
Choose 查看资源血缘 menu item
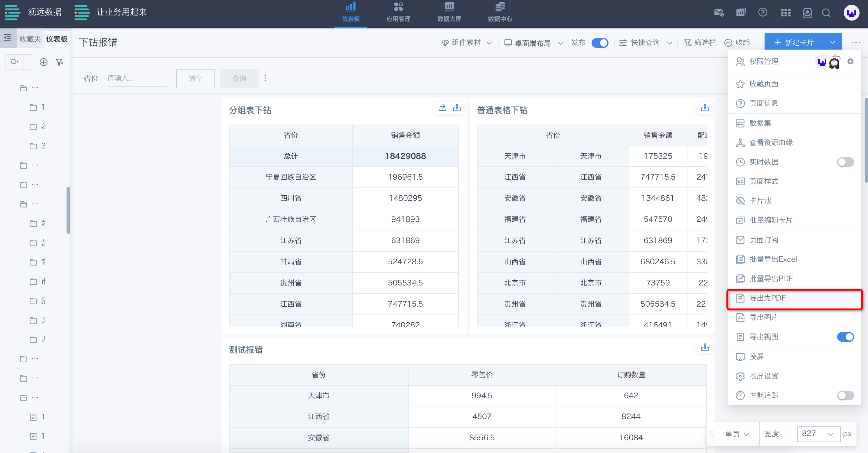(795, 143)
